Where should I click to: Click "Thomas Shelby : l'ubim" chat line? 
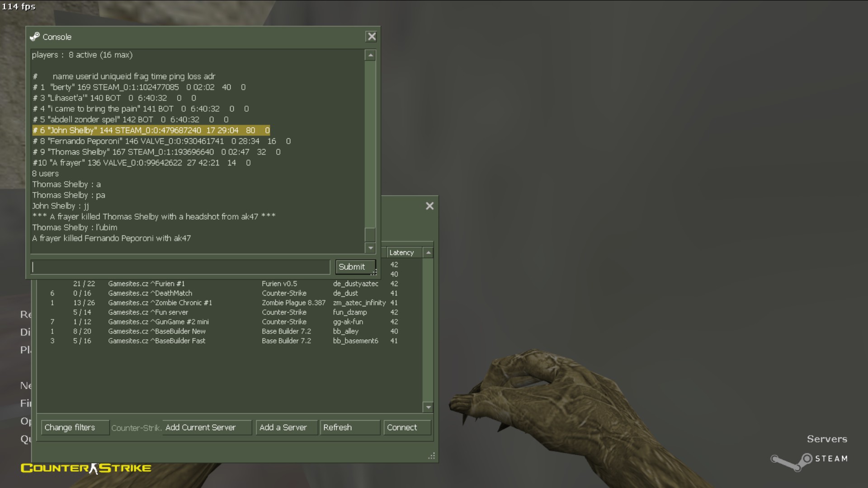[75, 227]
